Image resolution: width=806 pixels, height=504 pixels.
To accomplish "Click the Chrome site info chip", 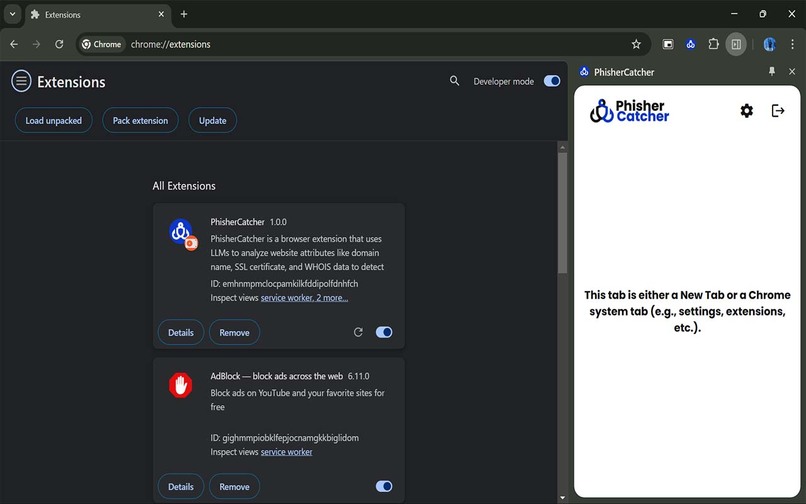I will (x=102, y=44).
